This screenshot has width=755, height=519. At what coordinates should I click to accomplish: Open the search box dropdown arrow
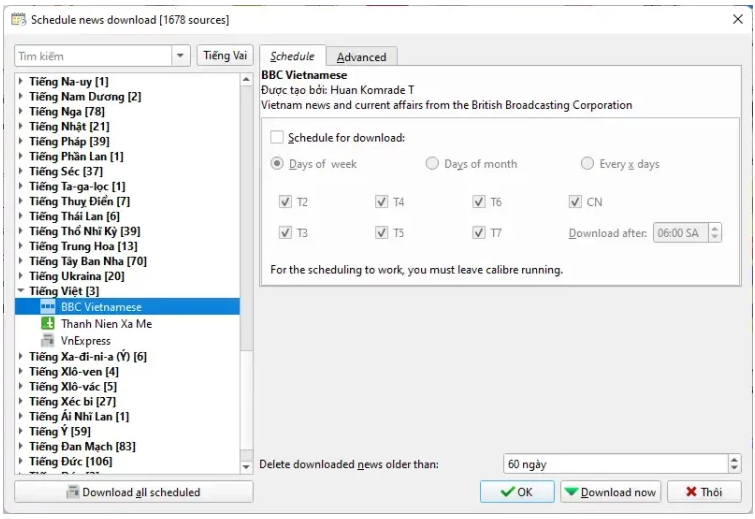(181, 56)
